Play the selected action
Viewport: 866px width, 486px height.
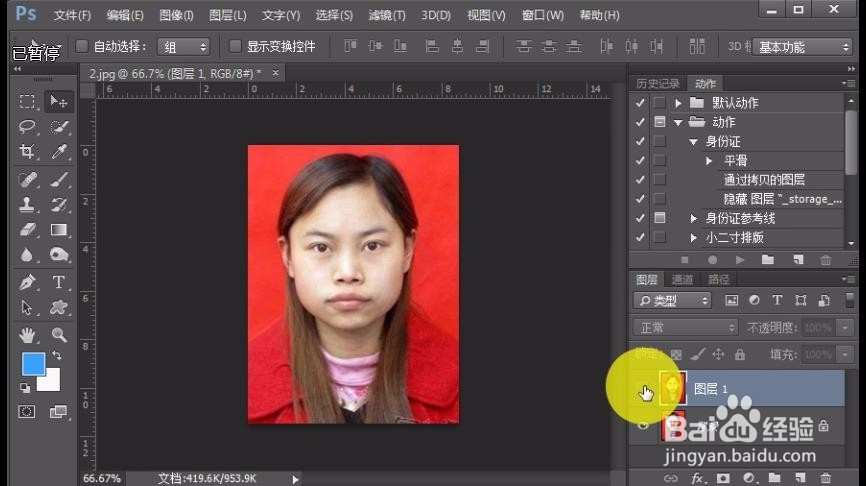[x=740, y=260]
